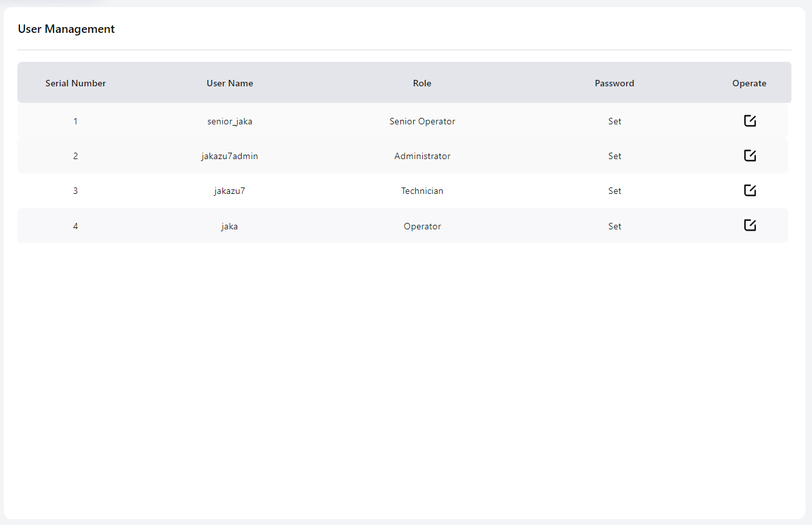
Task: Select user name jakazu7 in row 3
Action: pyautogui.click(x=229, y=191)
